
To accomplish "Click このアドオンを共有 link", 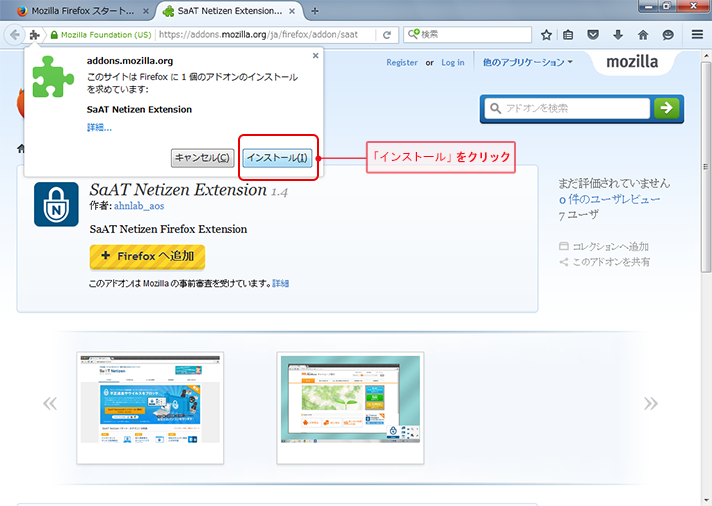I will coord(605,262).
